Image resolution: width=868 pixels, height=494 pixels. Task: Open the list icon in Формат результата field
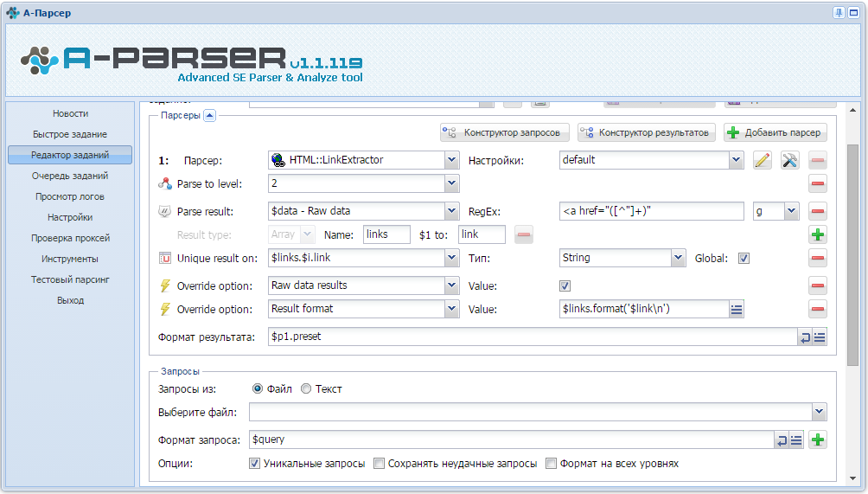point(820,337)
